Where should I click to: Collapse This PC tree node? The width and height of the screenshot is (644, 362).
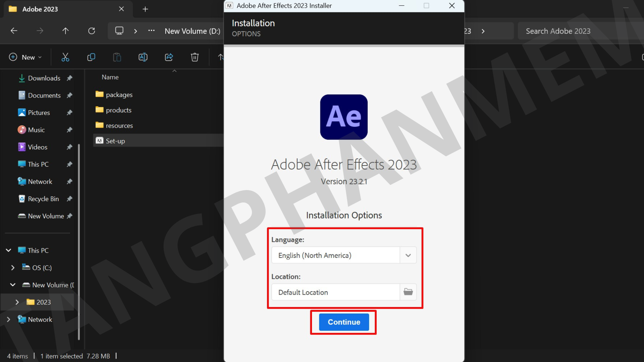click(x=9, y=250)
